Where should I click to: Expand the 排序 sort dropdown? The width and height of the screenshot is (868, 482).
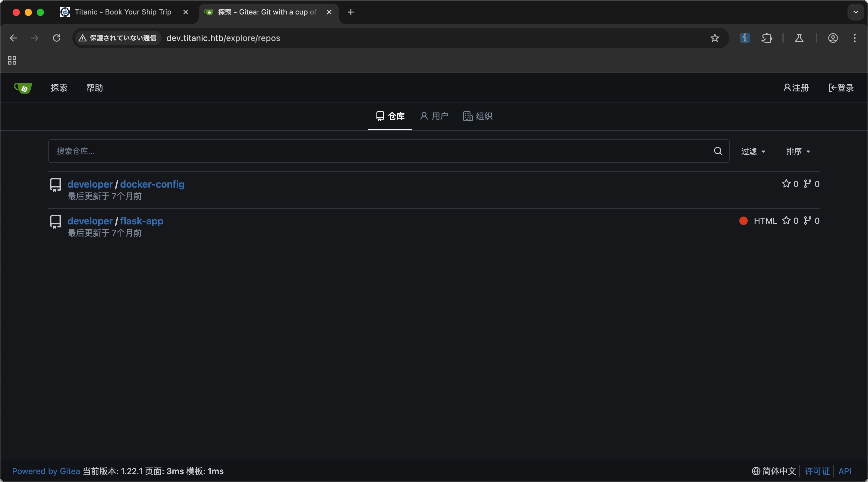(798, 151)
